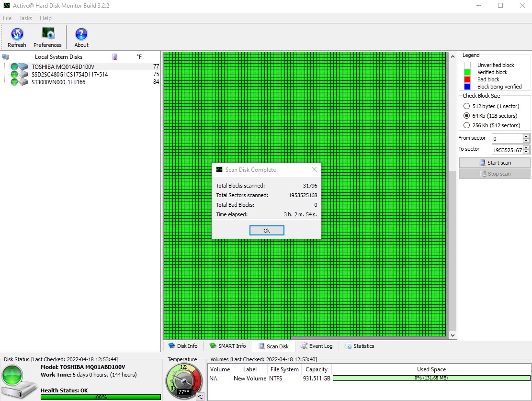
Task: Click the Refresh toolbar icon
Action: click(17, 37)
